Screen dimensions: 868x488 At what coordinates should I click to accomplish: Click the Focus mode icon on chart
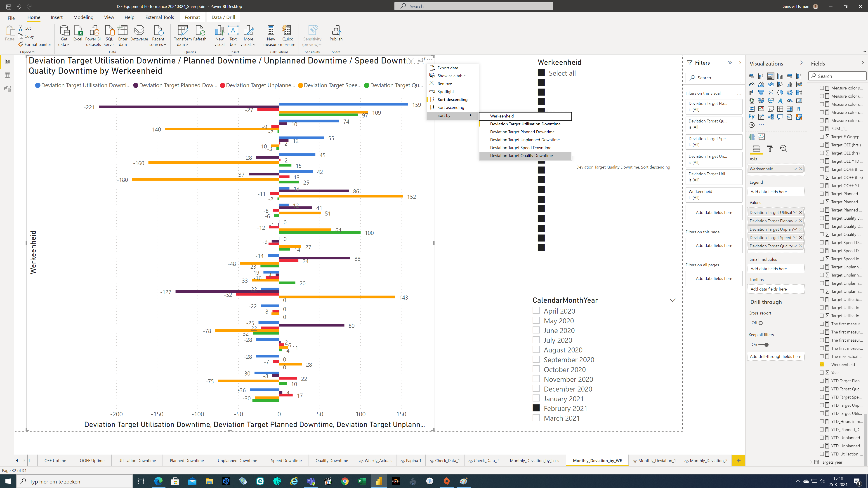pyautogui.click(x=420, y=60)
